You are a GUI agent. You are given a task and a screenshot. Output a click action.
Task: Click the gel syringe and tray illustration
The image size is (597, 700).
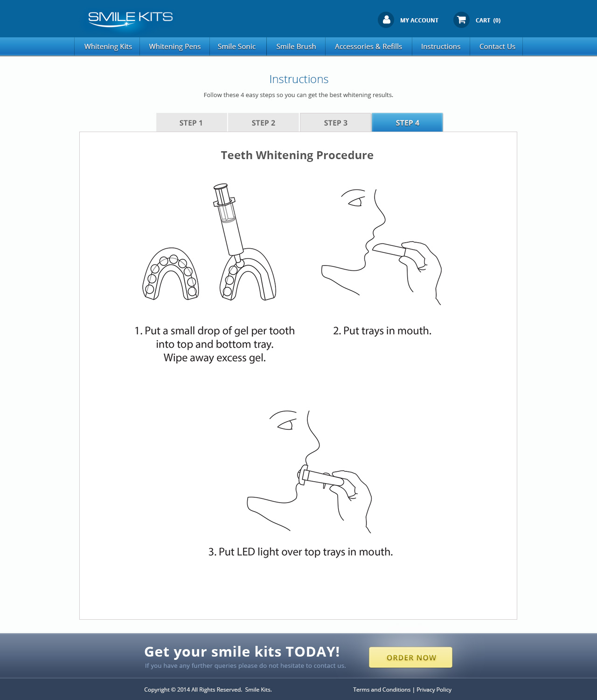click(209, 242)
